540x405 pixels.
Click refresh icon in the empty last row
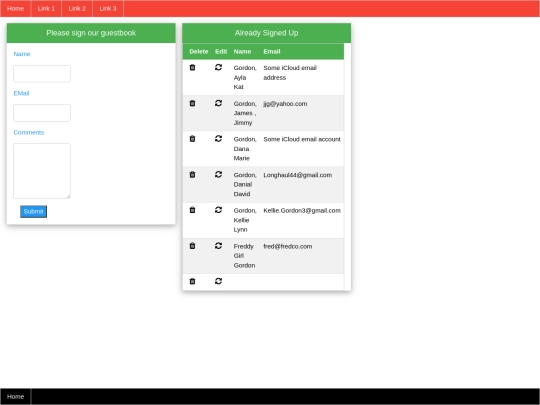[x=218, y=281]
